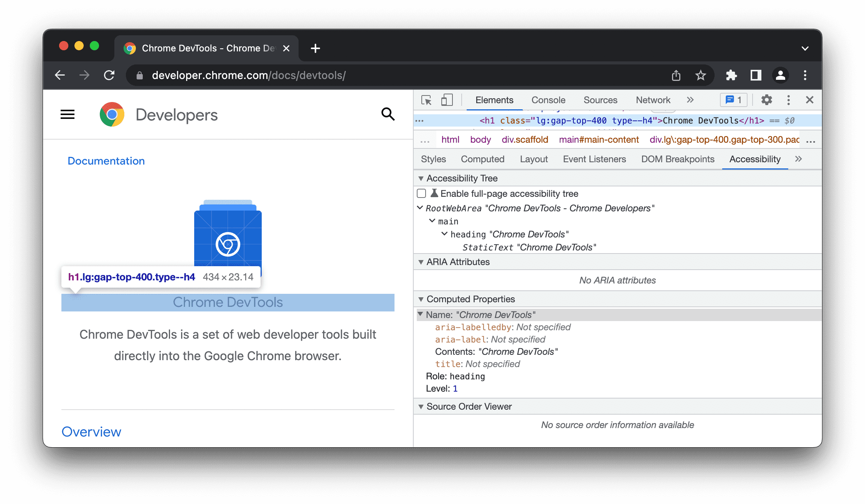Click the Elements panel tab
865x504 pixels.
(x=494, y=100)
